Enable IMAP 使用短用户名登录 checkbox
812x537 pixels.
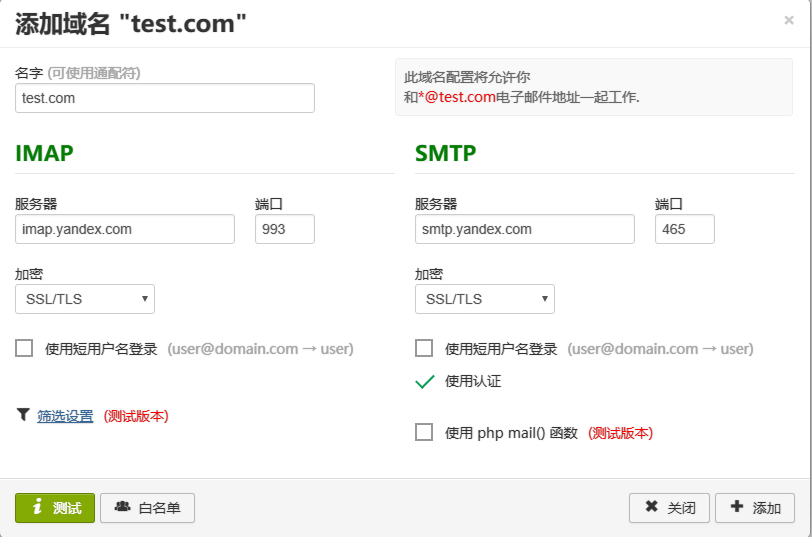click(25, 348)
